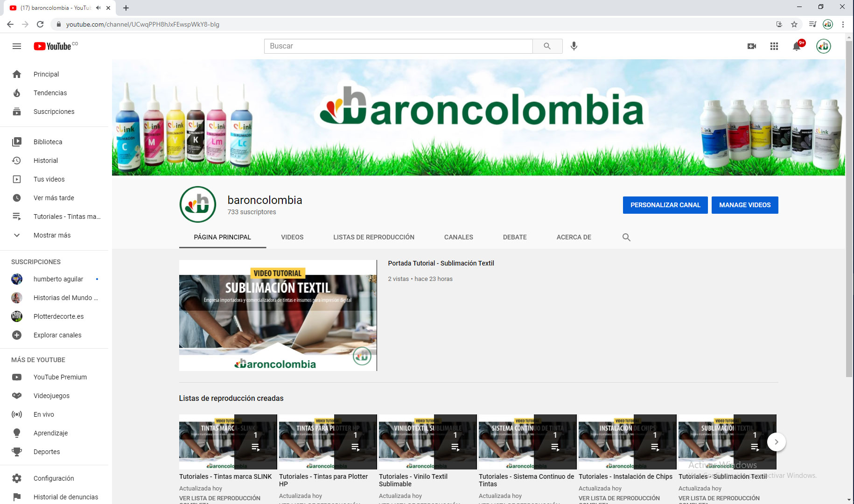Open notifications bell

(797, 46)
